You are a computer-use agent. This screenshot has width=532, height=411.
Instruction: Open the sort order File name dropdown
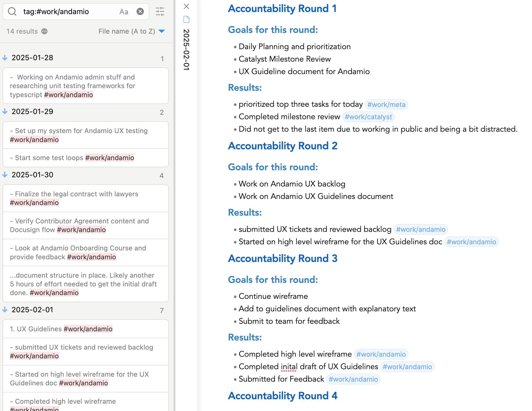(132, 32)
